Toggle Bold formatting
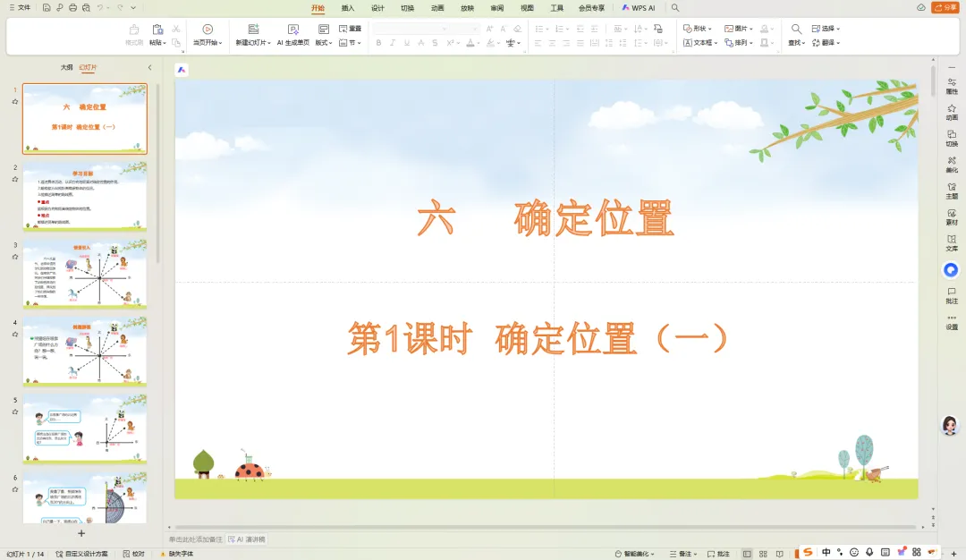 378,43
